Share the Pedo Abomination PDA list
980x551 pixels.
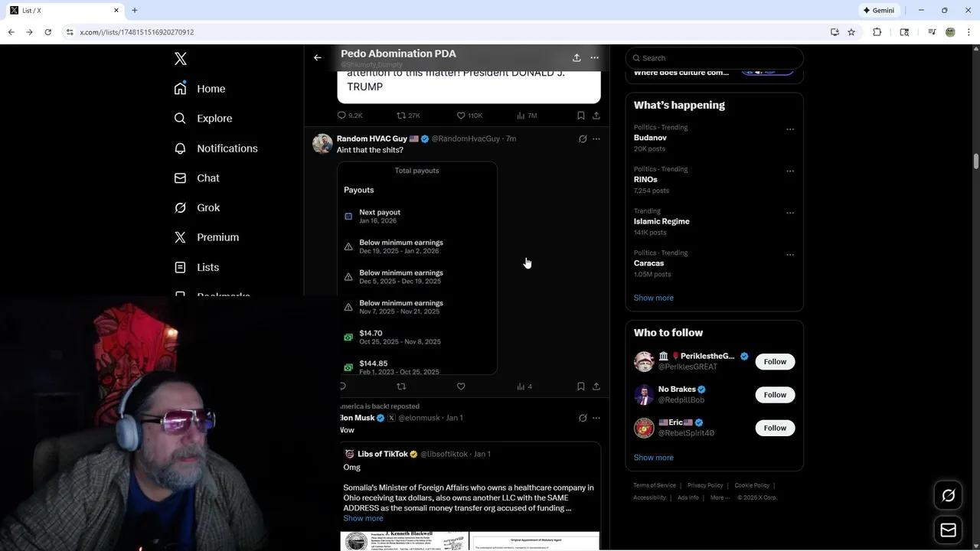point(577,57)
